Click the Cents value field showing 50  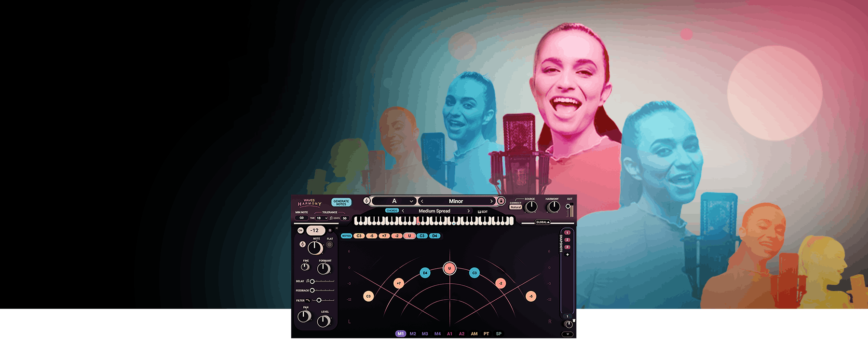click(x=345, y=218)
